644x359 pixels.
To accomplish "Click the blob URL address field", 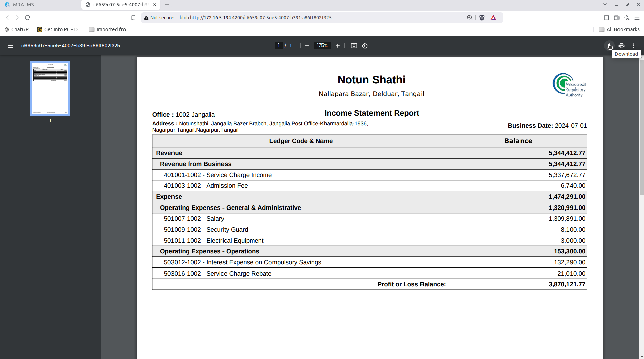I will (255, 18).
